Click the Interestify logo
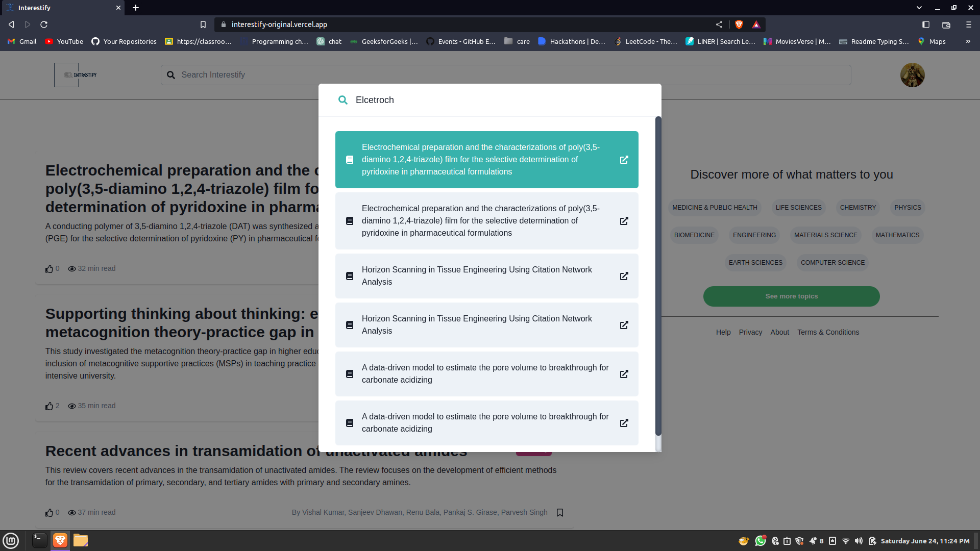 point(76,75)
